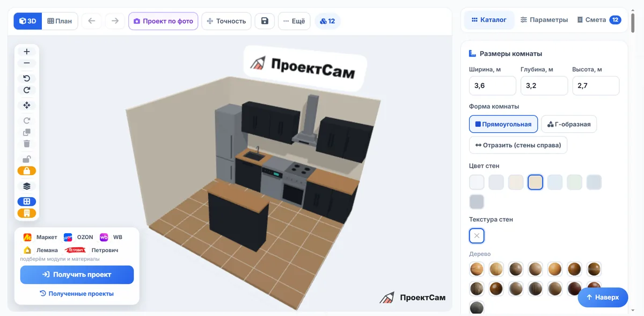Edit the Ширина field value 3,6
This screenshot has width=644, height=316.
[493, 85]
